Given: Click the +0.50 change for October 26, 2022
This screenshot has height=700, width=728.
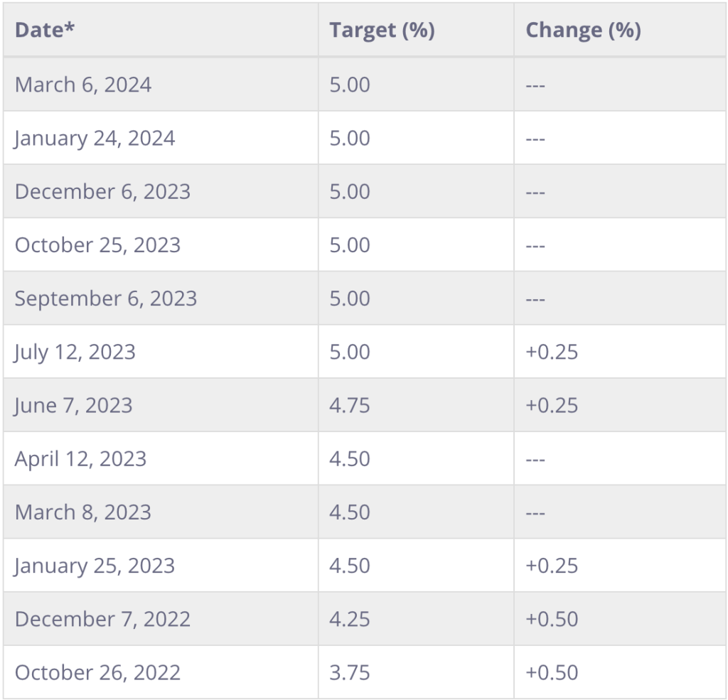Looking at the screenshot, I should coord(552,672).
